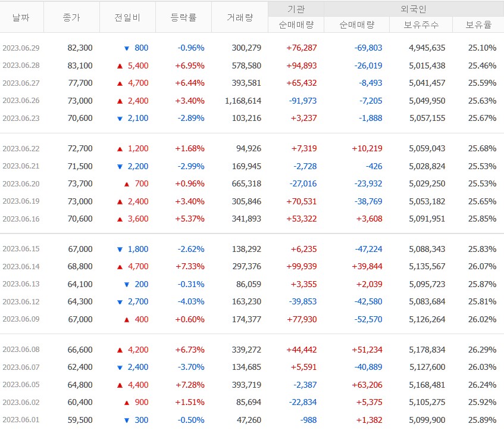Click volume value 665,318
Image resolution: width=504 pixels, height=433 pixels.
coord(246,183)
